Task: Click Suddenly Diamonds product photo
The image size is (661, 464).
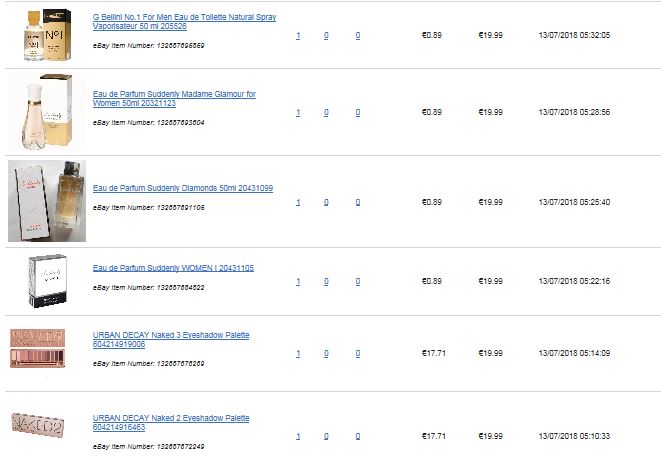Action: (47, 201)
